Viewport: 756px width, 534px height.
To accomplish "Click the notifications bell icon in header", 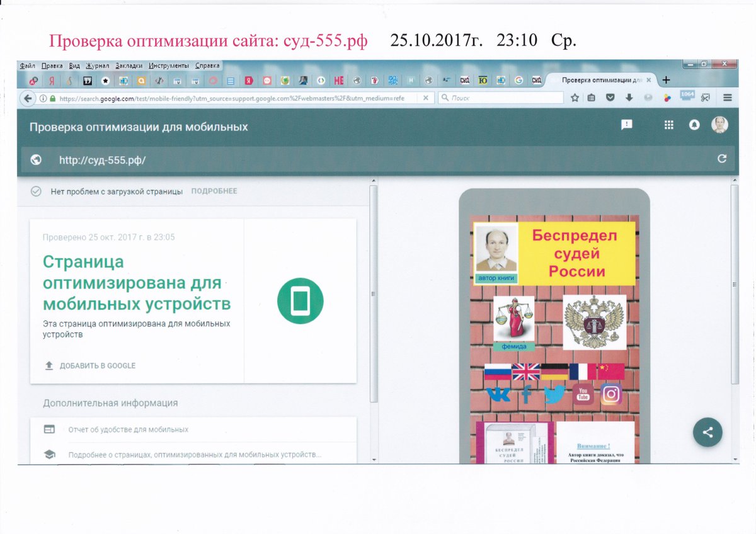I will pyautogui.click(x=694, y=125).
